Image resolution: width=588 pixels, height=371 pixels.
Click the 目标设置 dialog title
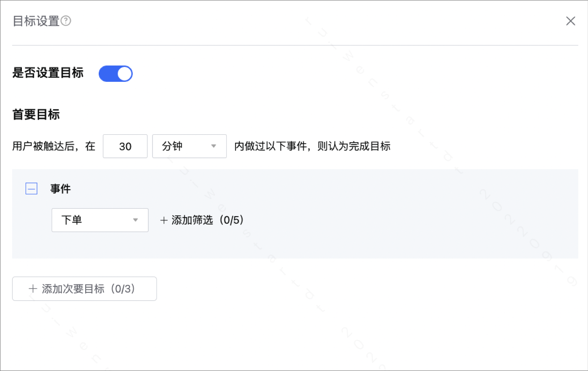coord(36,21)
